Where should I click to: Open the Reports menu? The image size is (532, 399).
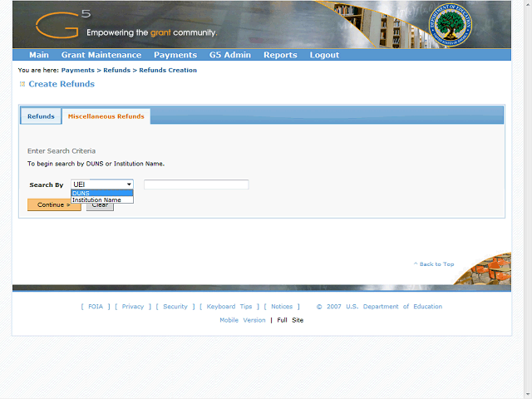280,55
